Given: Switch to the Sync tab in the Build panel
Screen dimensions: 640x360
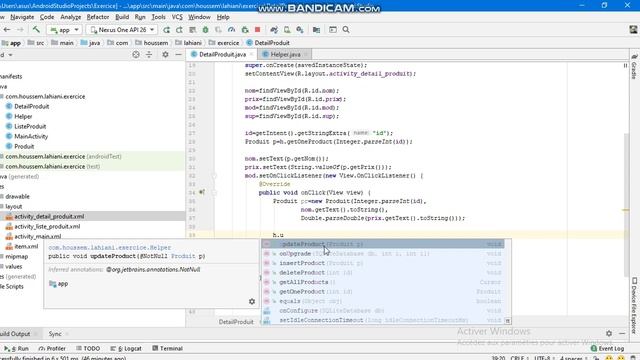Looking at the screenshot, I should [x=55, y=334].
